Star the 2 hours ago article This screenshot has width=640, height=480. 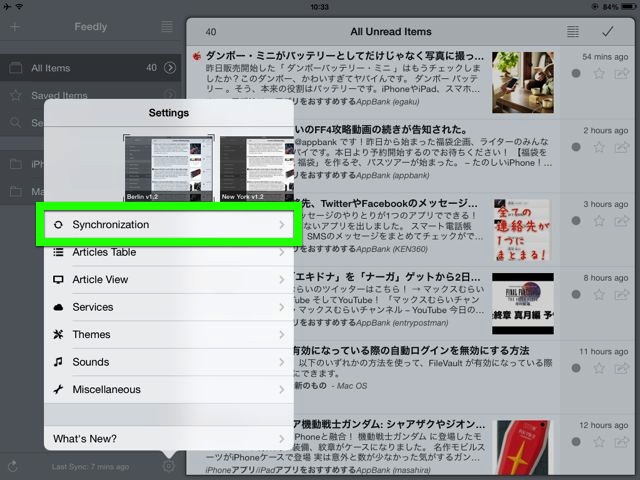[599, 147]
